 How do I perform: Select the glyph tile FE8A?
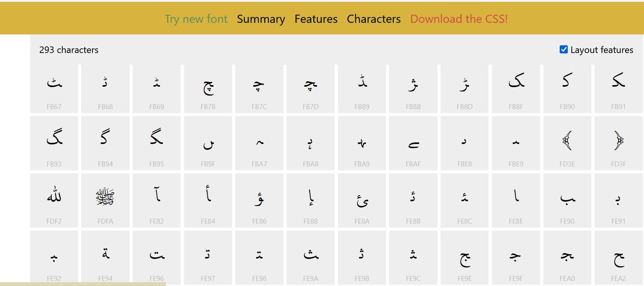(x=362, y=200)
